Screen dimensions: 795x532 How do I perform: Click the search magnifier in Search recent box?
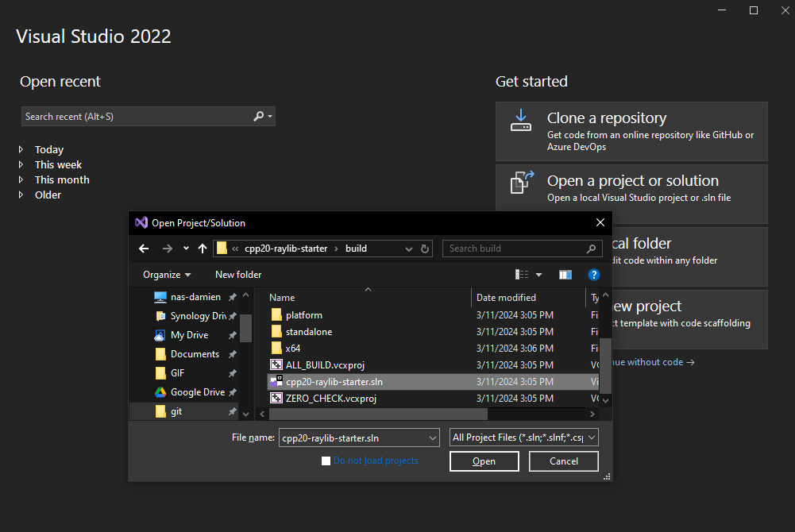click(x=259, y=116)
